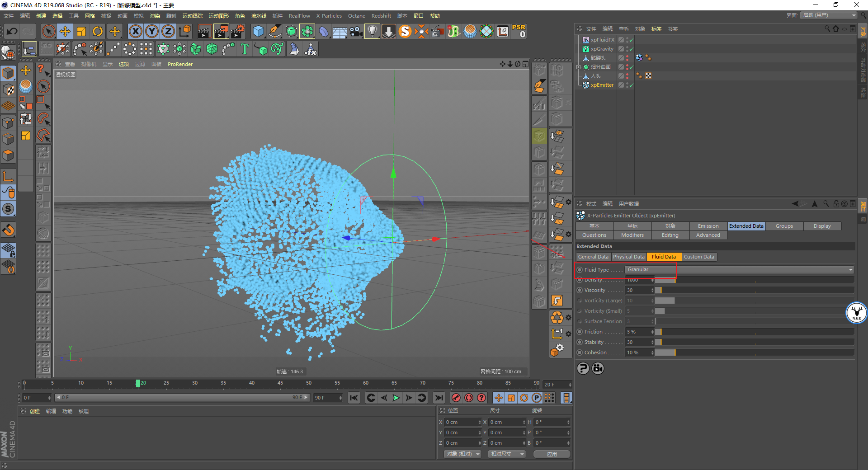Go to the start of the animation
This screenshot has height=470, width=868.
pos(354,398)
